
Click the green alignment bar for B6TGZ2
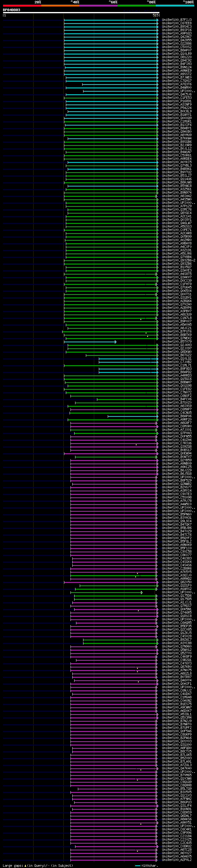(122, 355)
